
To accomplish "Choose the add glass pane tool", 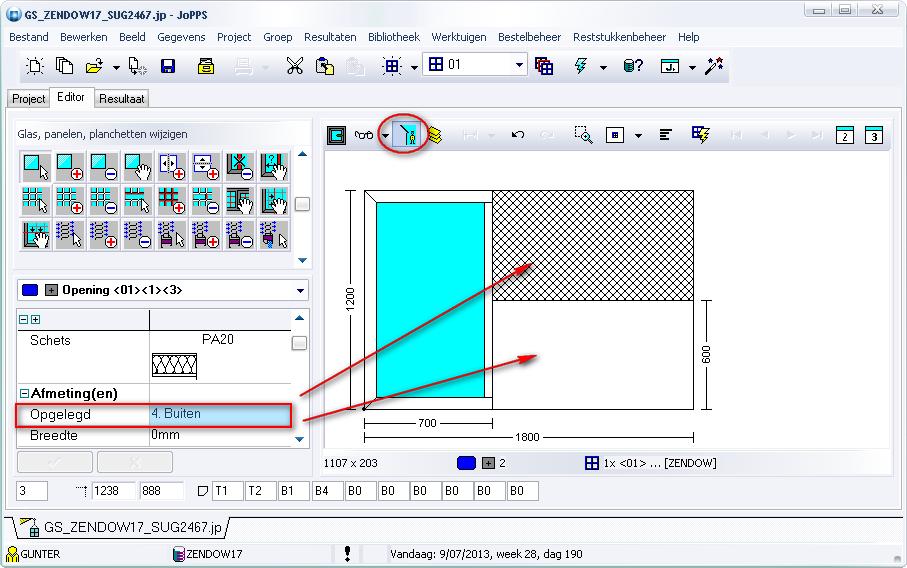I will pyautogui.click(x=70, y=167).
